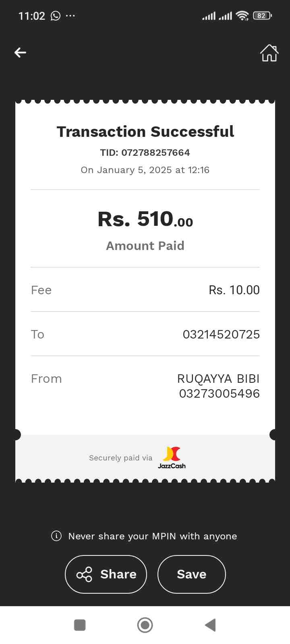Tap the Save button
Viewport: 290px width, 644px height.
point(191,574)
